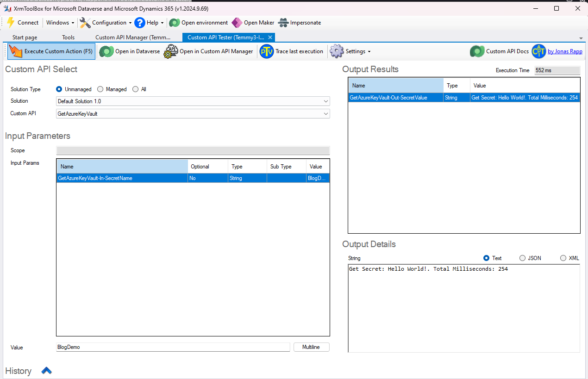Viewport: 588px width, 379px height.
Task: Click the output results Type column header
Action: click(457, 86)
